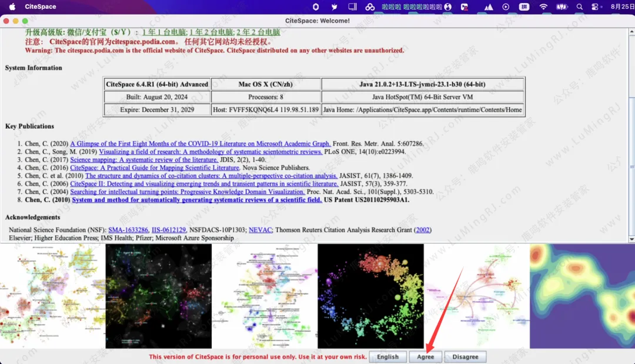This screenshot has height=364, width=635.
Task: Click the Pinyin input method icon
Action: tap(524, 6)
